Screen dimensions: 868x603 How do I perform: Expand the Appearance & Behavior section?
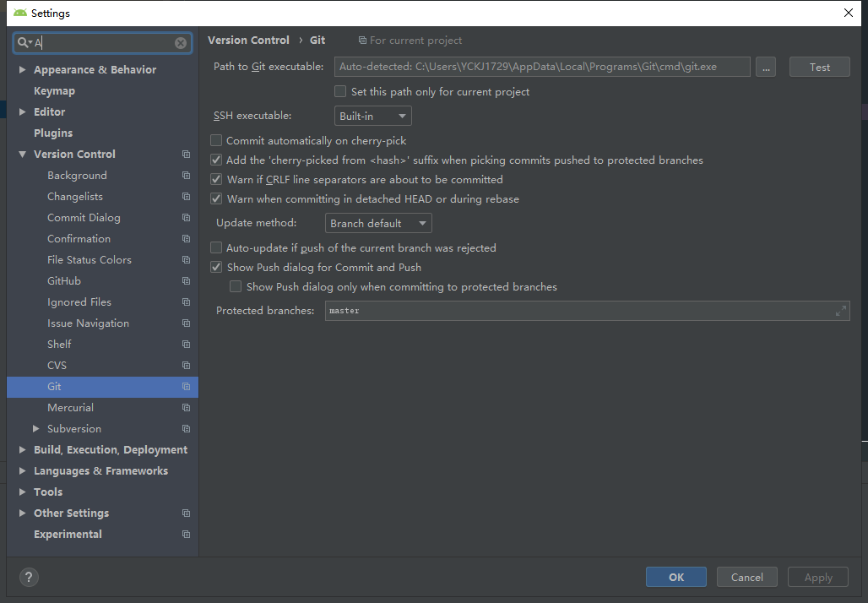pos(23,70)
